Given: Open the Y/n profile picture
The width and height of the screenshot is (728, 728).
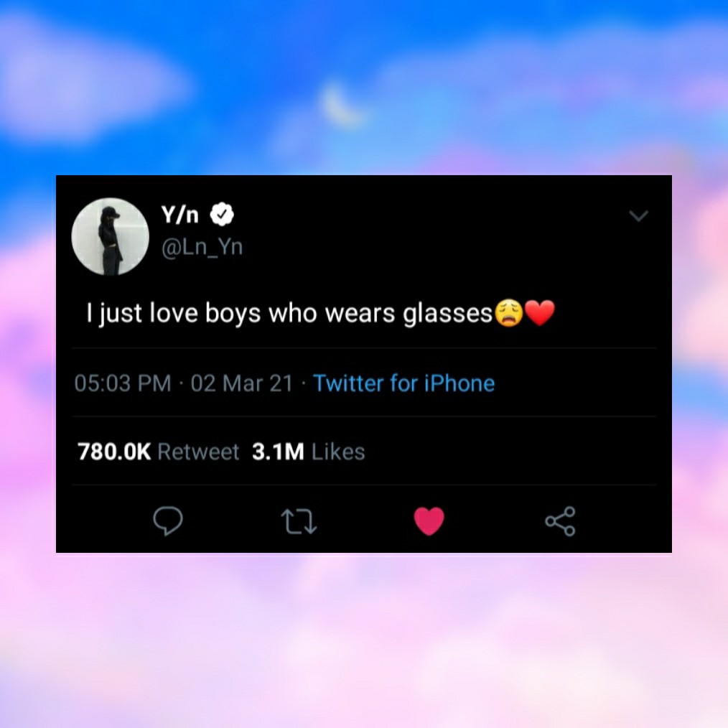Looking at the screenshot, I should (x=110, y=237).
